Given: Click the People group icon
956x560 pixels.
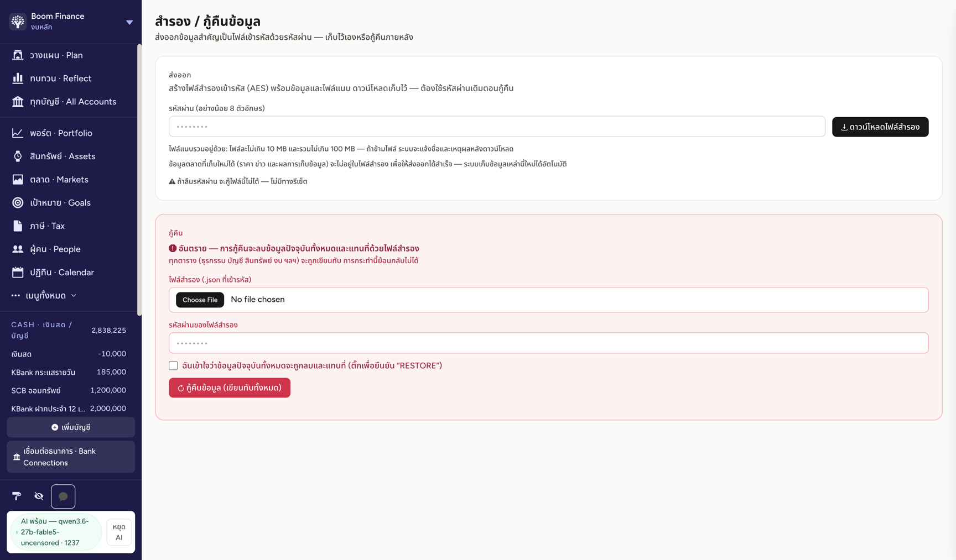Looking at the screenshot, I should tap(18, 249).
